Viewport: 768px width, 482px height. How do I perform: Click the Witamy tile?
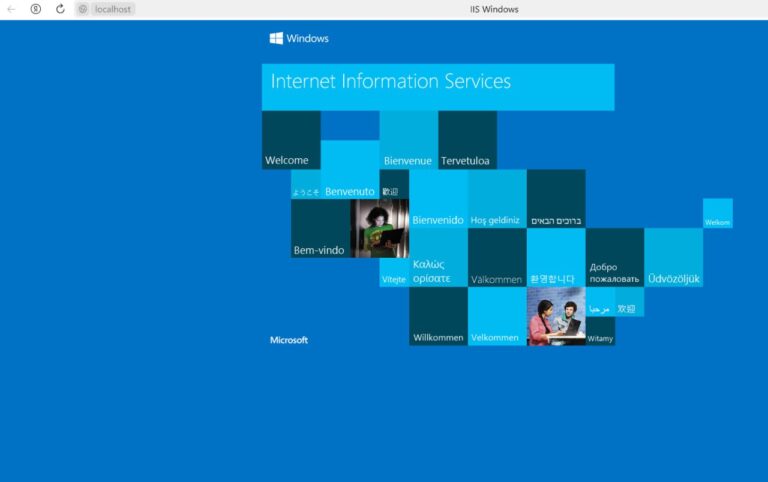point(600,331)
